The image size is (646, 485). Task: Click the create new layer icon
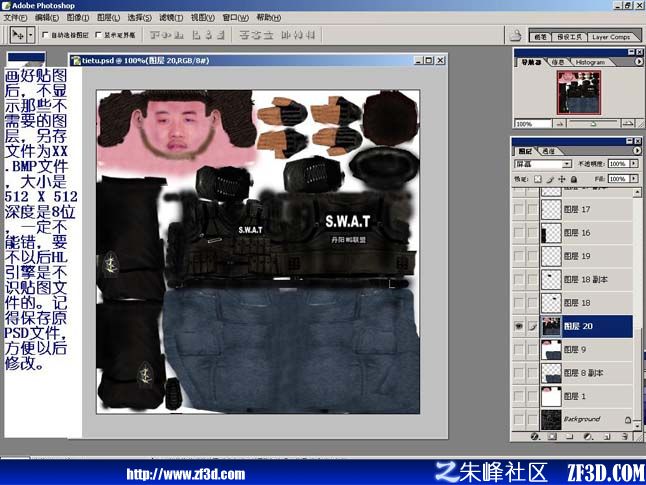point(607,436)
